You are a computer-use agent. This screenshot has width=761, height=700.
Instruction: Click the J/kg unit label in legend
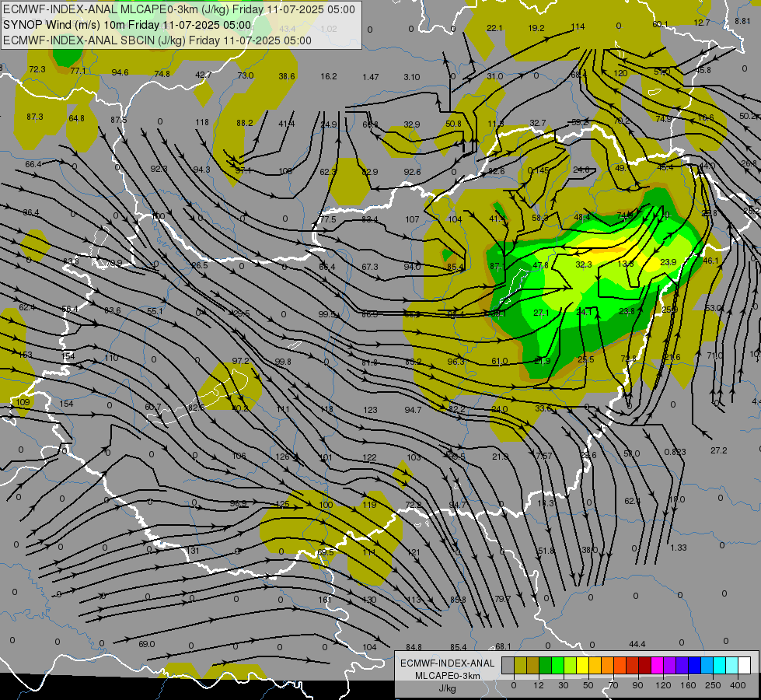pos(448,688)
